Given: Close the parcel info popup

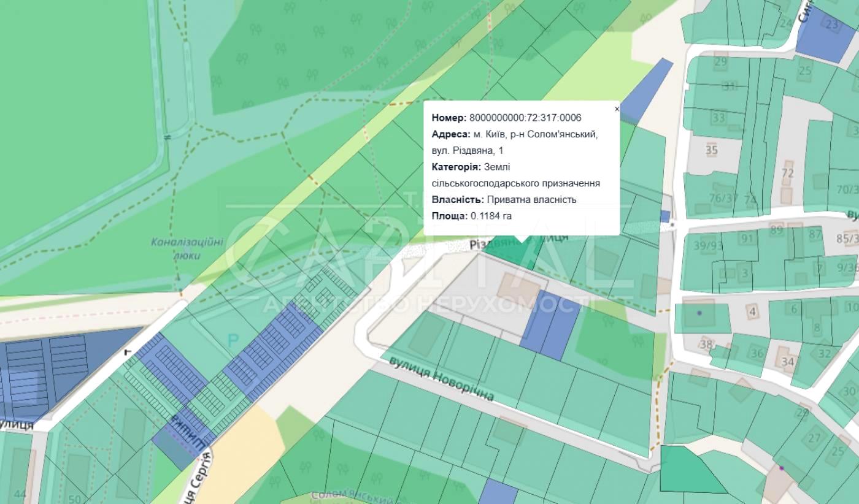Looking at the screenshot, I should pos(617,109).
